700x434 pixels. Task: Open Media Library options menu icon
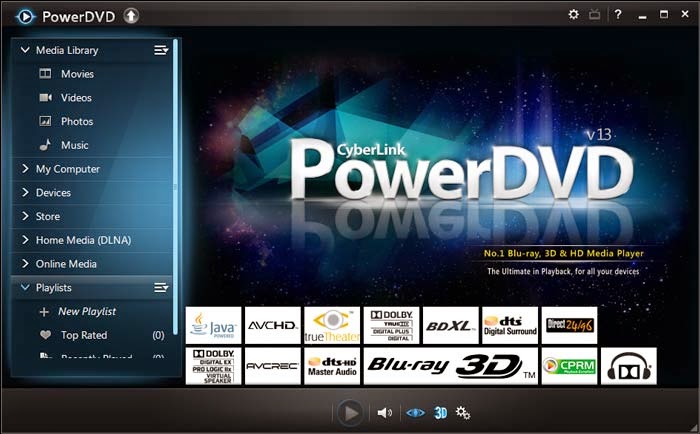161,50
